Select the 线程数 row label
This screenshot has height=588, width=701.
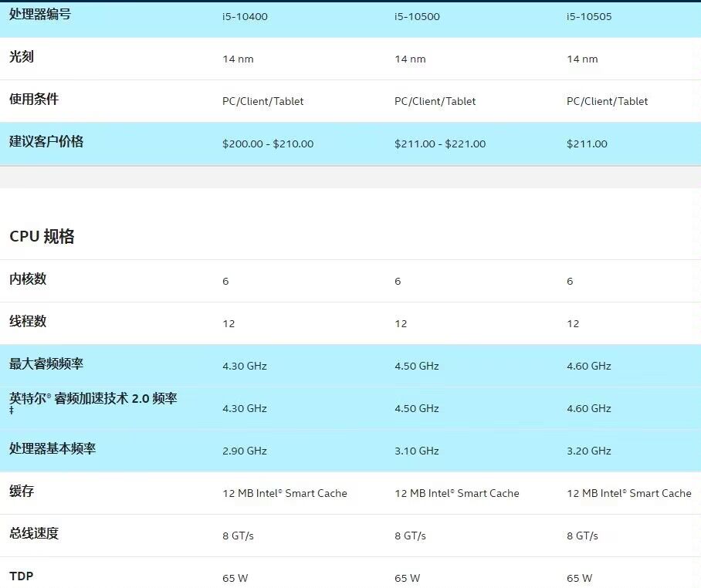28,321
